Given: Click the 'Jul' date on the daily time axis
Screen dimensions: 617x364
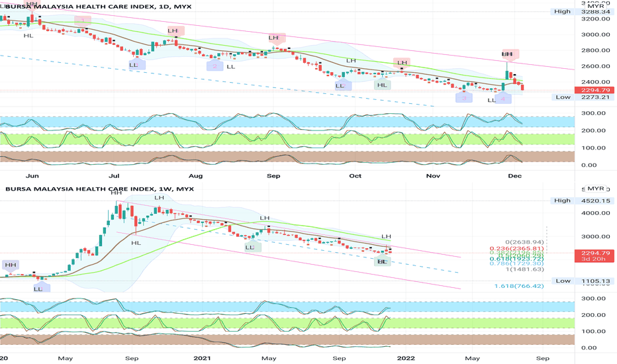Looking at the screenshot, I should tap(114, 176).
